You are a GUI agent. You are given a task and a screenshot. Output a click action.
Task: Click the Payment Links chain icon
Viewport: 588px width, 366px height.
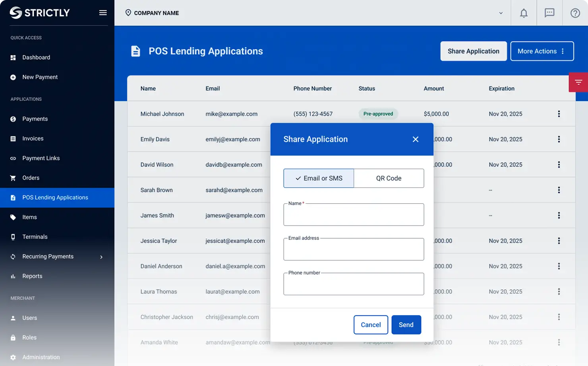click(13, 158)
